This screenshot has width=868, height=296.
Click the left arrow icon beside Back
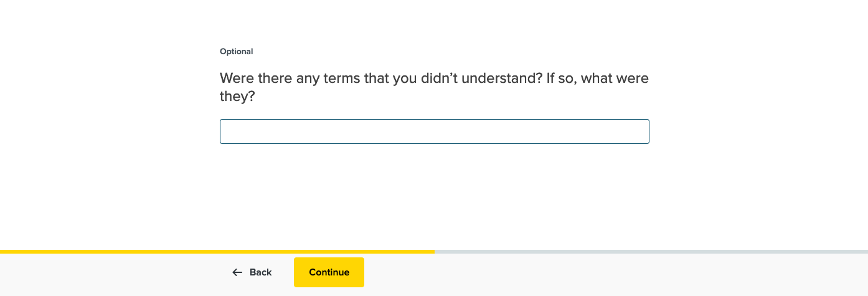237,272
